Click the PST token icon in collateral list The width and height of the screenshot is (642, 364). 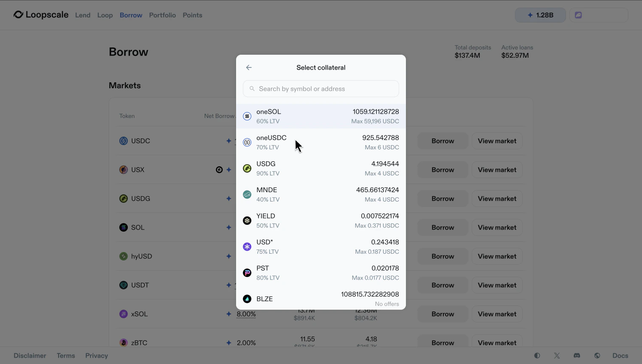click(x=247, y=273)
